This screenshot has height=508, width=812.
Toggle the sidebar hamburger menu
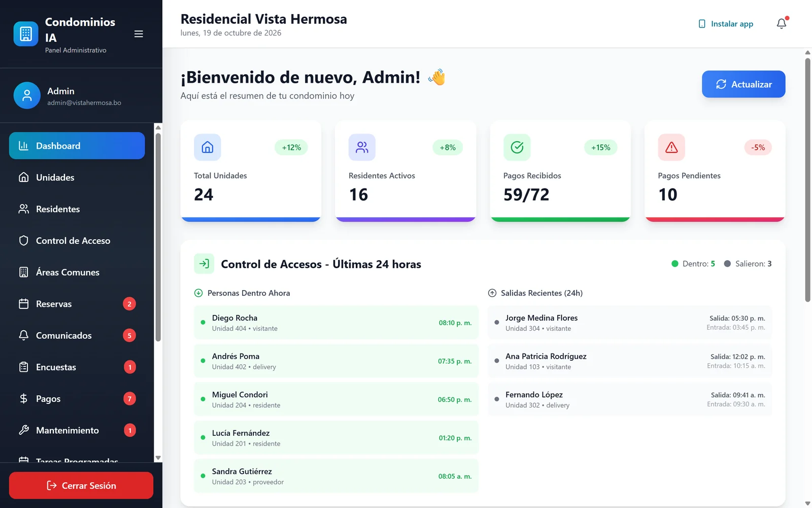click(139, 34)
